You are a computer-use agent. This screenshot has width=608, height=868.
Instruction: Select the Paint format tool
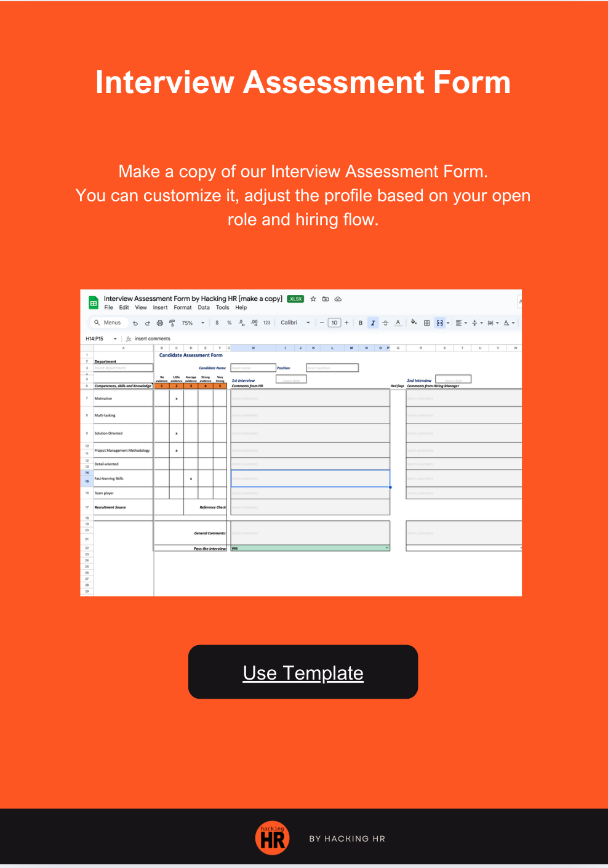(172, 322)
